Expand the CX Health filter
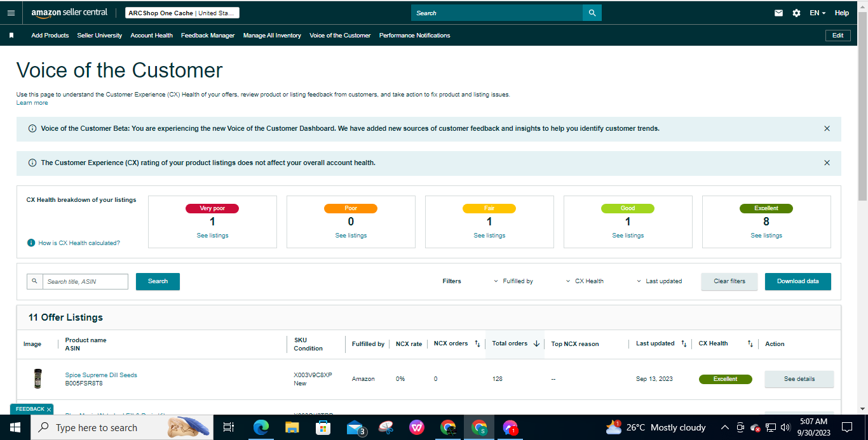 click(585, 281)
